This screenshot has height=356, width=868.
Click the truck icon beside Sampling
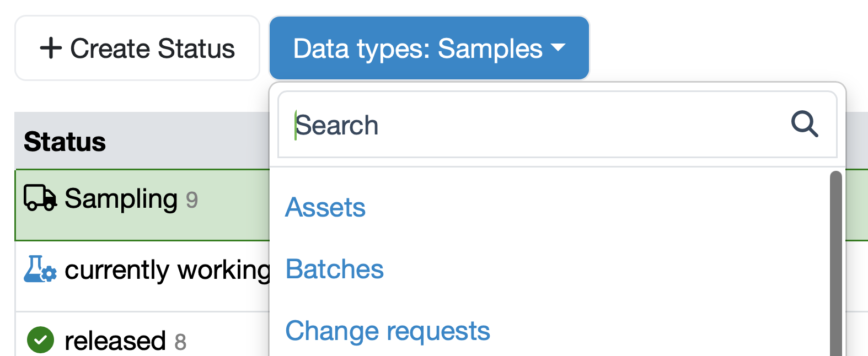[x=40, y=198]
